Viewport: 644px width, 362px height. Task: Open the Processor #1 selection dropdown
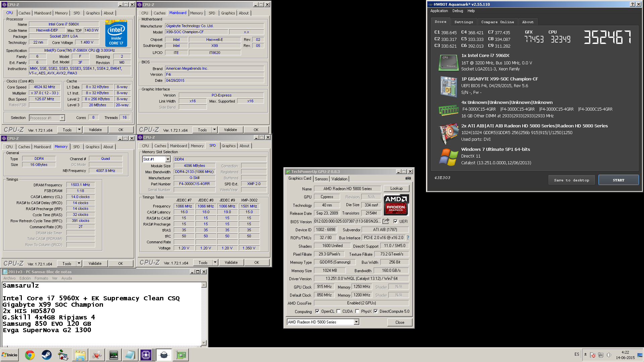tap(62, 118)
